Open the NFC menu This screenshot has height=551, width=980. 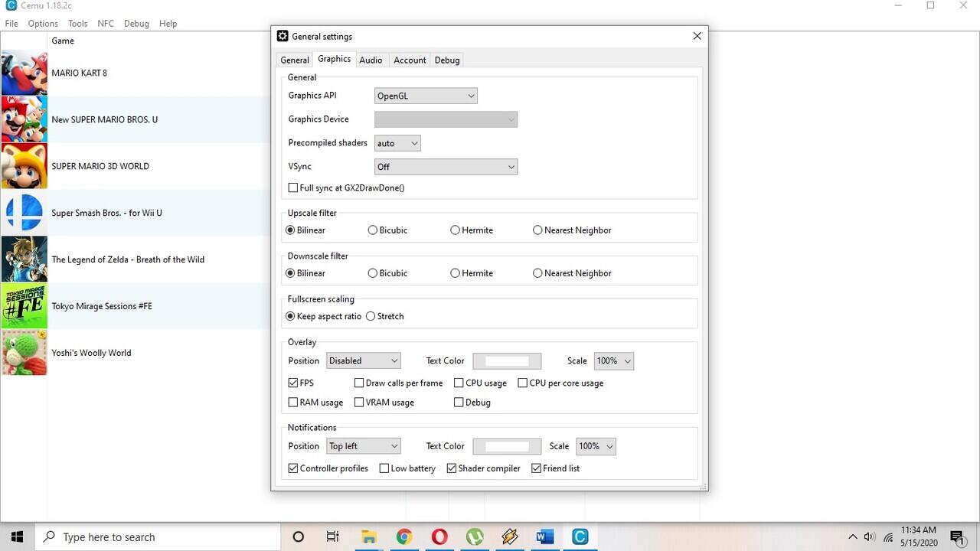pyautogui.click(x=106, y=24)
